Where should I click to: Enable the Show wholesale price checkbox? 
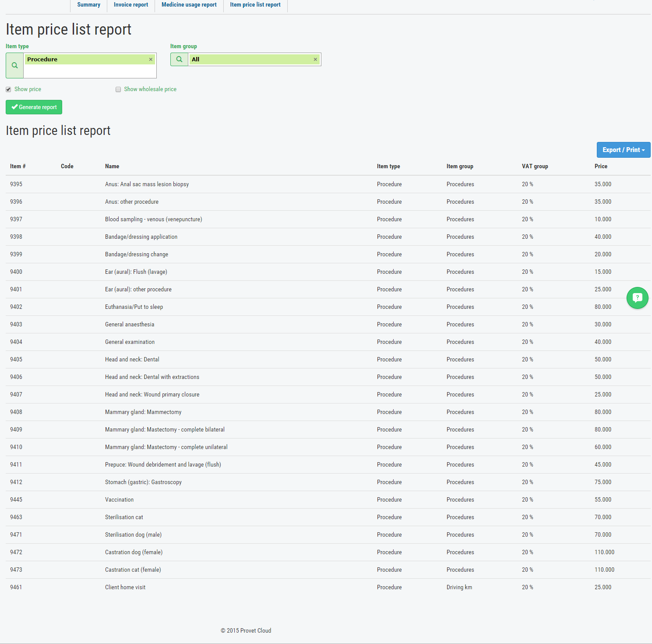click(118, 89)
